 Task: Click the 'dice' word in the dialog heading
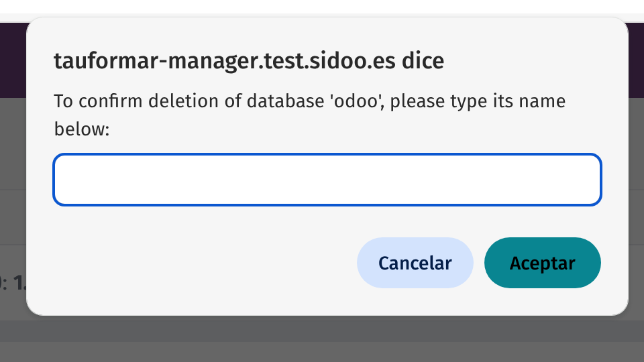[423, 61]
